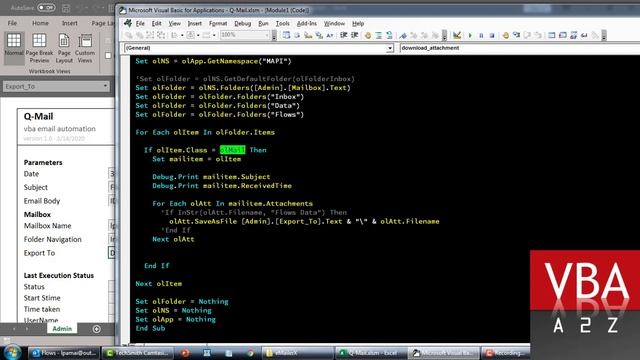The height and width of the screenshot is (360, 640).
Task: Switch to Outlook Flows taskbar button
Action: coord(64,353)
